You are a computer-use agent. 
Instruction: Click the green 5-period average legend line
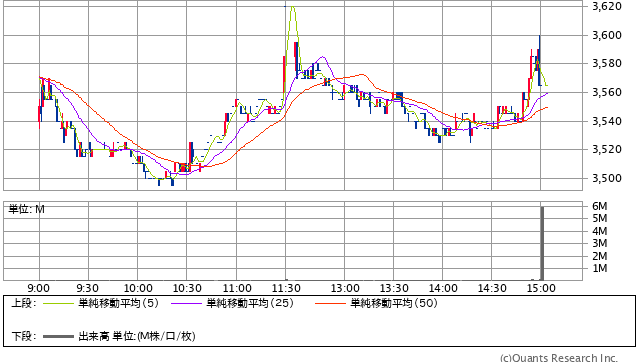coord(58,303)
